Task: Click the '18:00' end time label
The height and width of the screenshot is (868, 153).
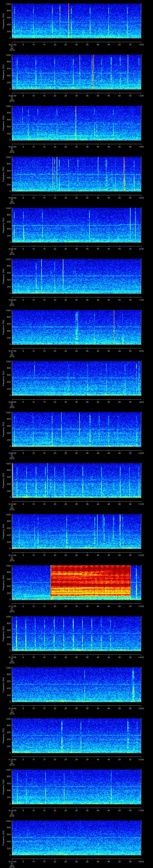Action: pyautogui.click(x=141, y=861)
